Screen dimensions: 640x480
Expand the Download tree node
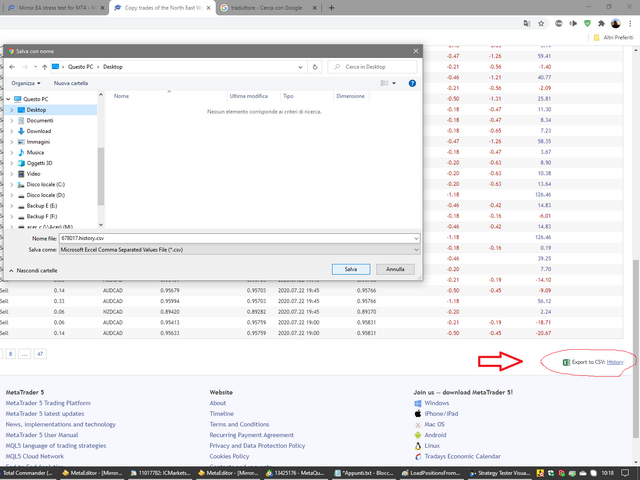12,131
